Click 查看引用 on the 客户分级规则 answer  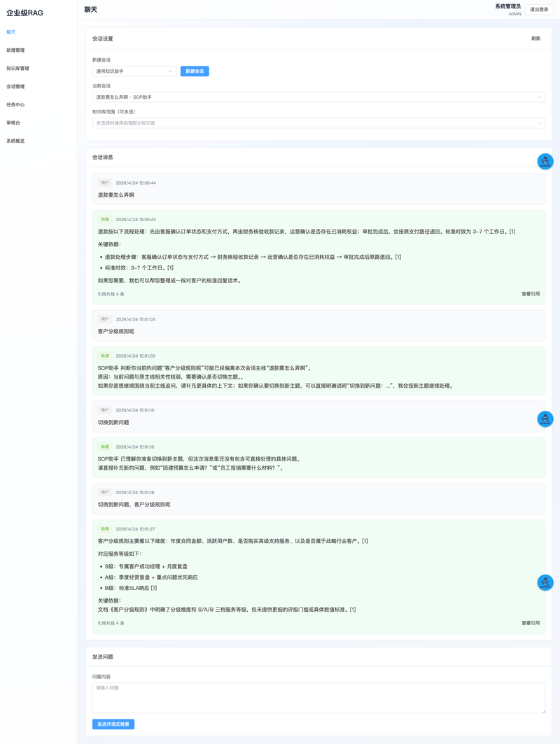tap(531, 623)
